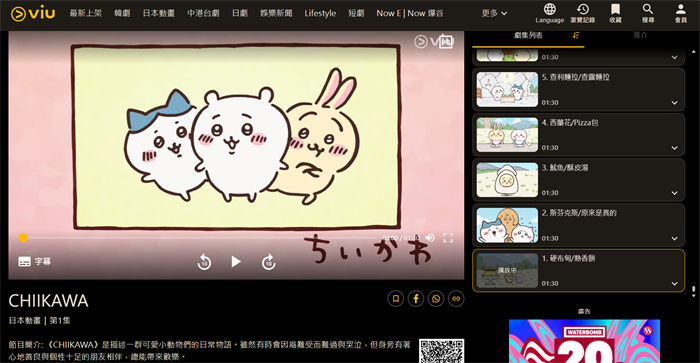Open 短劇 menu

(x=356, y=13)
